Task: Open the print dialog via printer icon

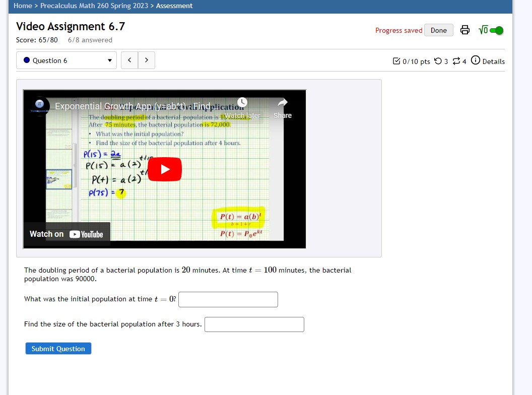Action: coord(464,30)
